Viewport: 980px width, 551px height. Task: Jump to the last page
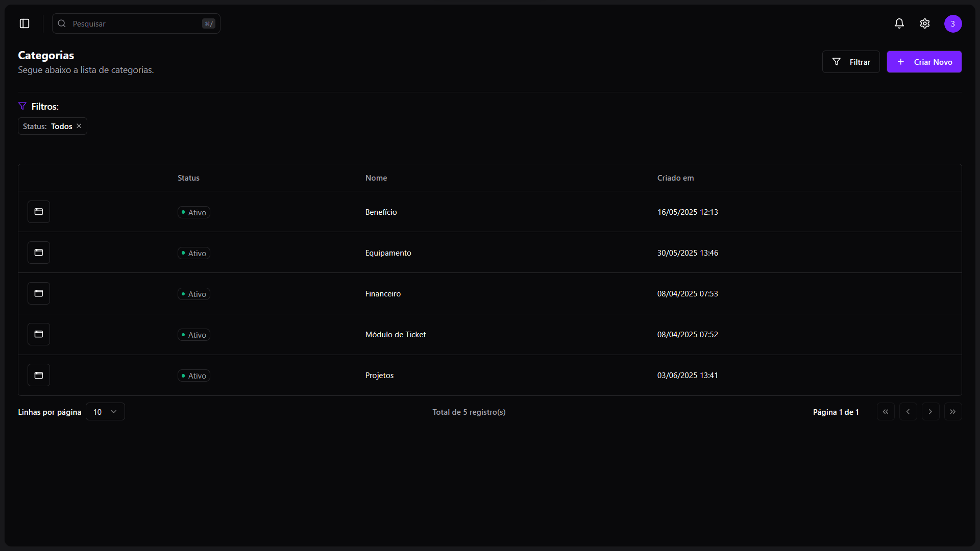pos(953,412)
